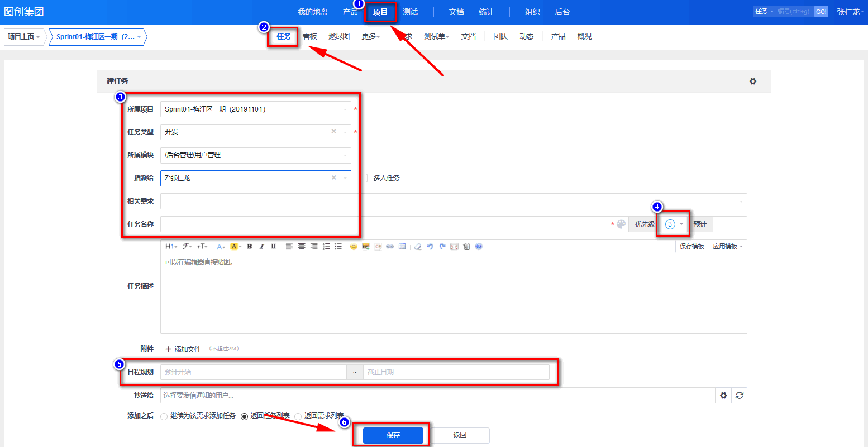The height and width of the screenshot is (447, 868).
Task: Open 统计 in top navigation
Action: click(487, 12)
